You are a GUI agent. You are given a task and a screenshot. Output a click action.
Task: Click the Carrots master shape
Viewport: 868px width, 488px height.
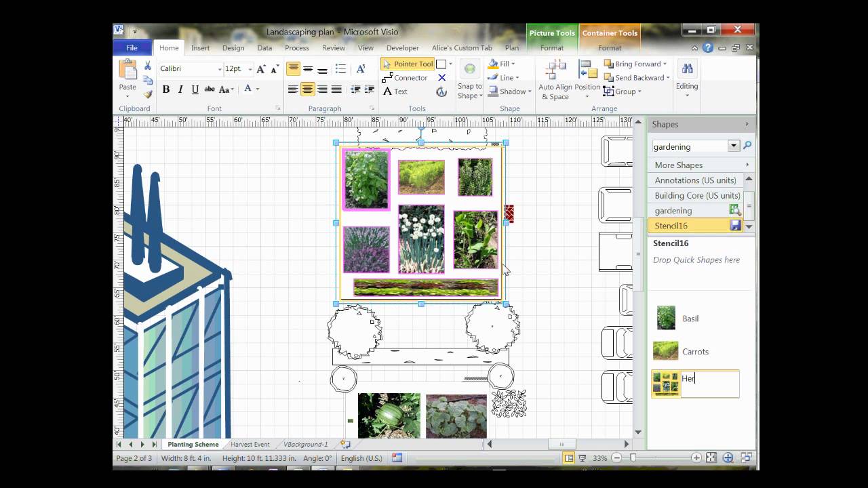(682, 351)
